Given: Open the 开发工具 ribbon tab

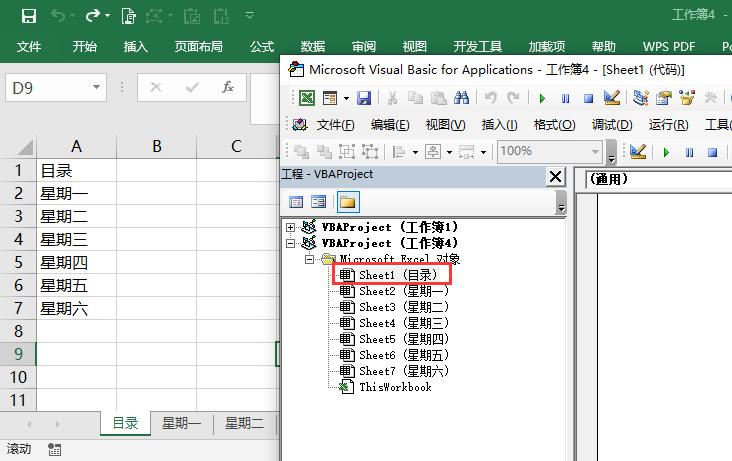Looking at the screenshot, I should click(x=478, y=47).
